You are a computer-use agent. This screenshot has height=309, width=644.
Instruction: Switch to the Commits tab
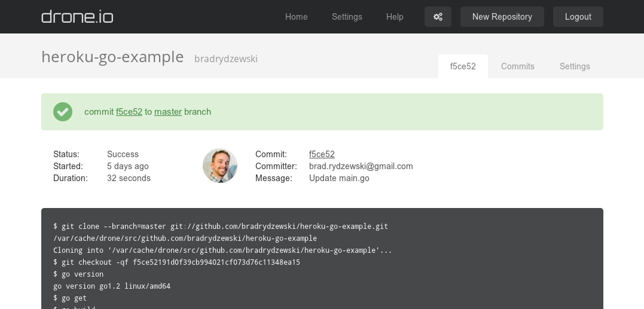(518, 66)
